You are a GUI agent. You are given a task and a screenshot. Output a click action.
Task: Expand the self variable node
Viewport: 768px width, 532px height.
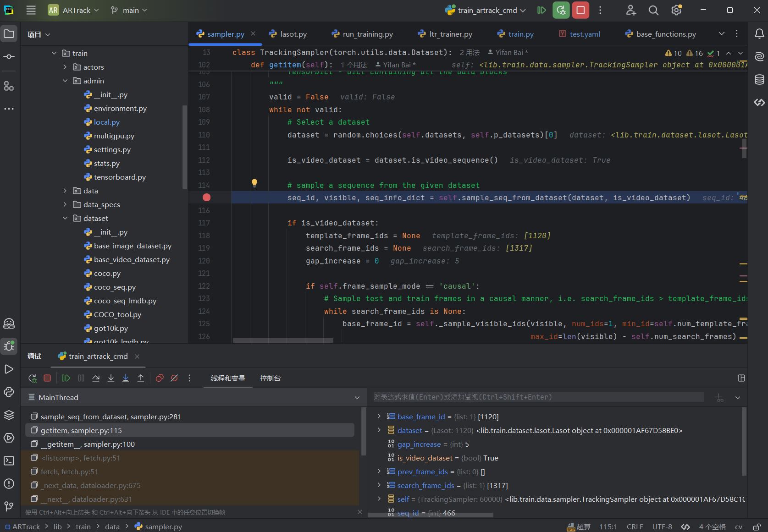[379, 499]
